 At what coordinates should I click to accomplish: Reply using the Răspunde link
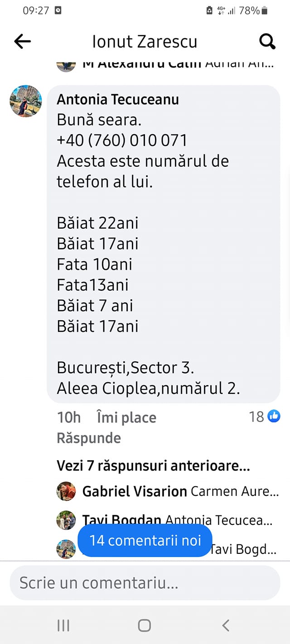(x=89, y=438)
